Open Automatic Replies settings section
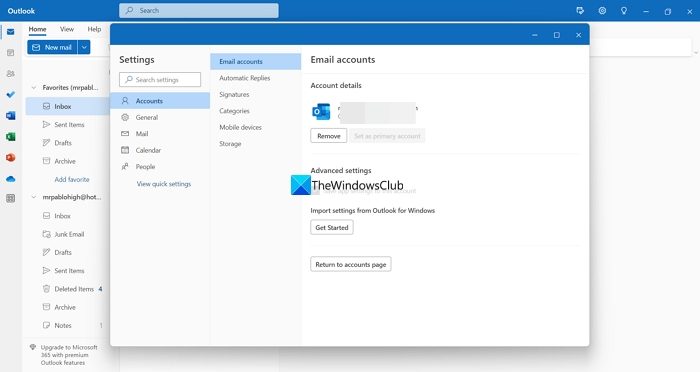This screenshot has width=700, height=372. pos(256,78)
